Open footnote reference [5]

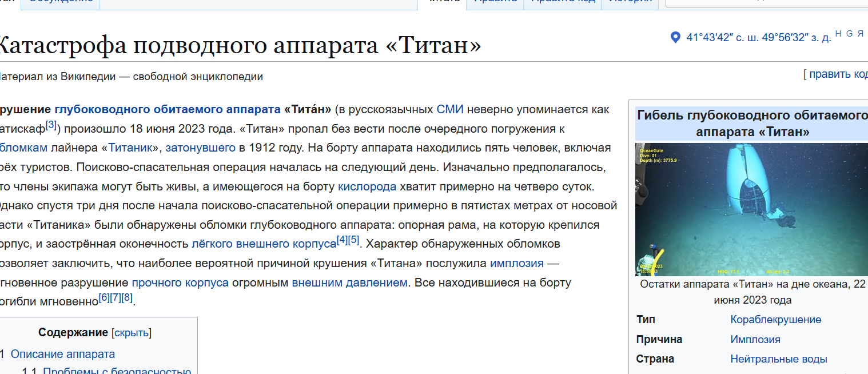(x=354, y=240)
